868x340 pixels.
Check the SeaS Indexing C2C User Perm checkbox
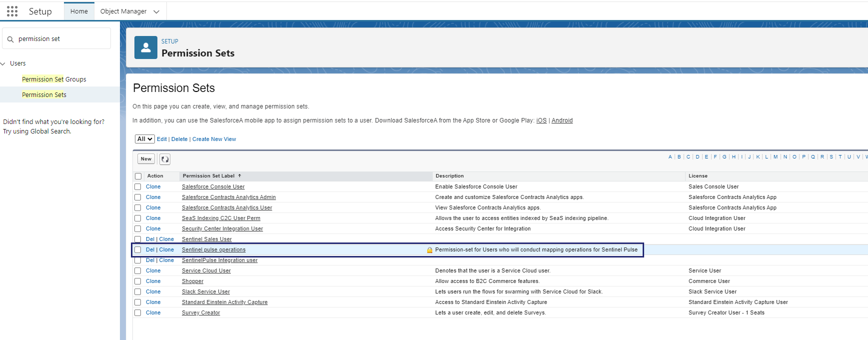point(138,218)
